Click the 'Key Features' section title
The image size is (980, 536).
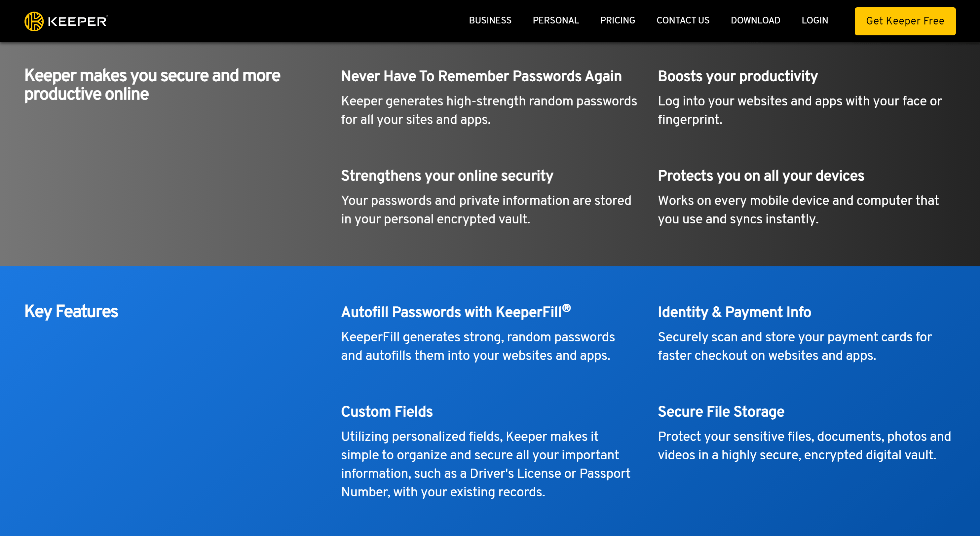[71, 311]
